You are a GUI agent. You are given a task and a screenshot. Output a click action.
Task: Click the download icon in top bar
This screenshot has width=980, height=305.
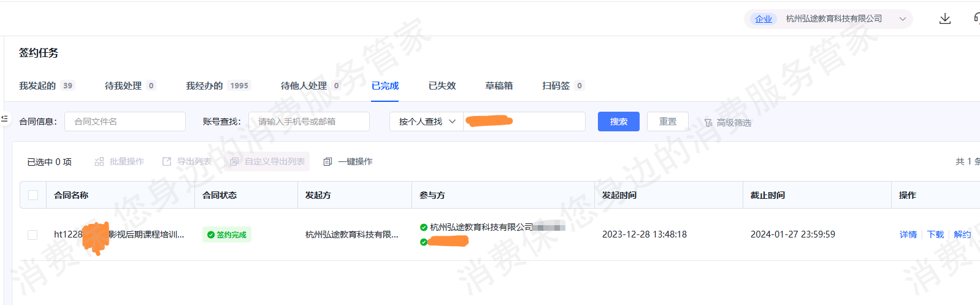click(944, 18)
